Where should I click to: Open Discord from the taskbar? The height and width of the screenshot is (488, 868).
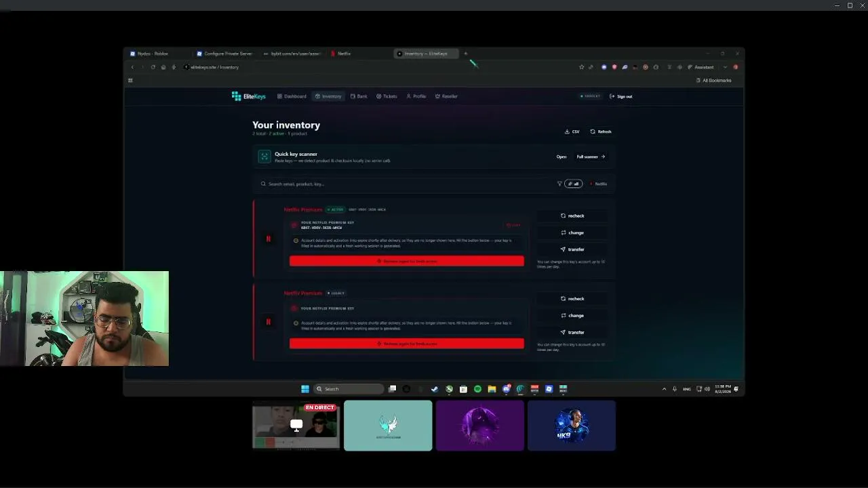(506, 389)
